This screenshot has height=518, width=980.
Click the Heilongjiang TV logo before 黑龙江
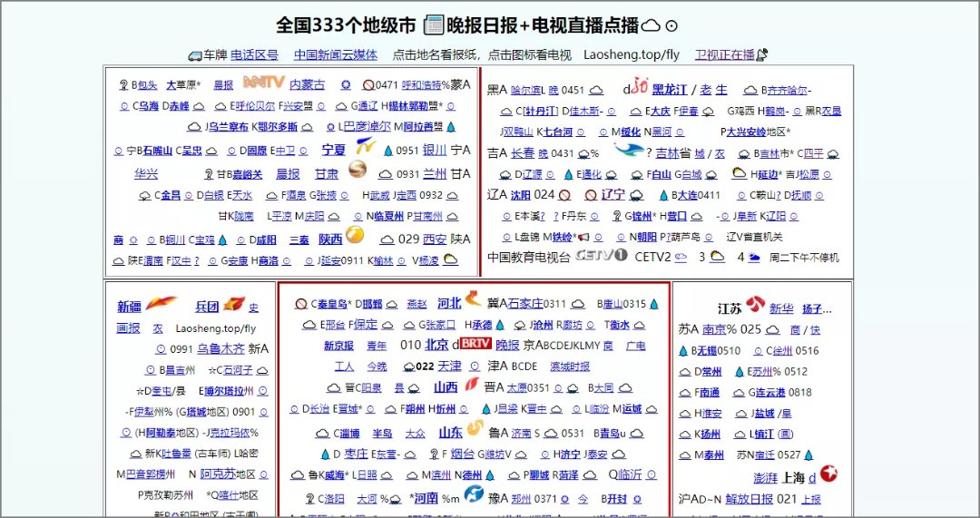[x=639, y=85]
